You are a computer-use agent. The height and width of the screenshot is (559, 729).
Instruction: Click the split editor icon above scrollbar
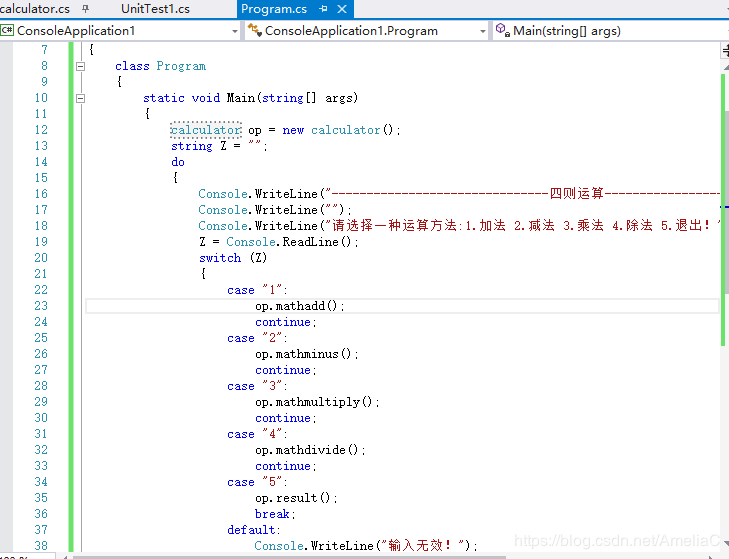click(725, 50)
